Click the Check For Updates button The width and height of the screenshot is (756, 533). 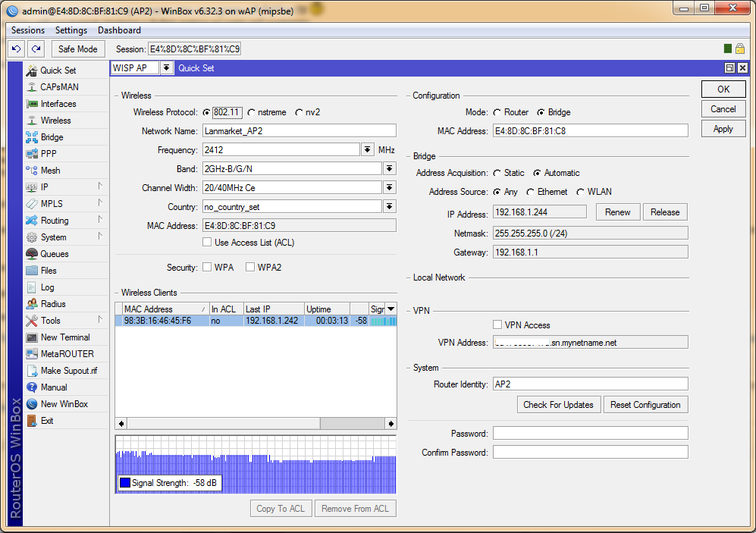tap(558, 405)
